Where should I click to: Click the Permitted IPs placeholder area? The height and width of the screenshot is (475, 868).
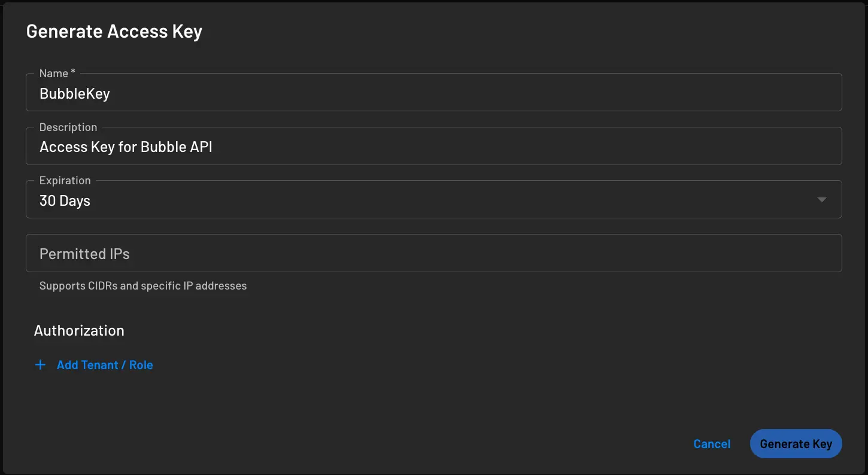click(x=84, y=253)
